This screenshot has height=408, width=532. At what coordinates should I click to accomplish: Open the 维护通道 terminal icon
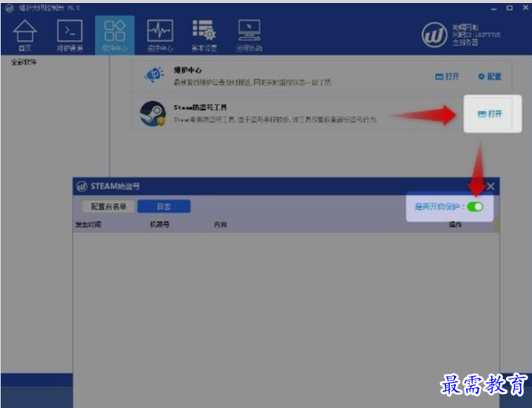pyautogui.click(x=70, y=36)
